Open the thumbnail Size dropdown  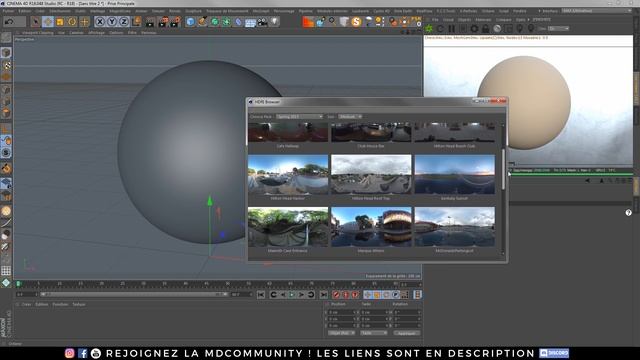tap(350, 117)
